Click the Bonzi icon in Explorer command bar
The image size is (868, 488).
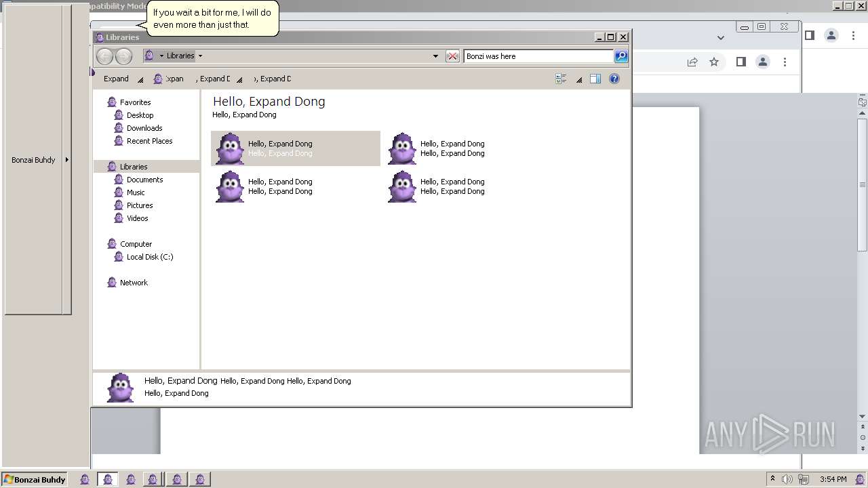click(158, 79)
